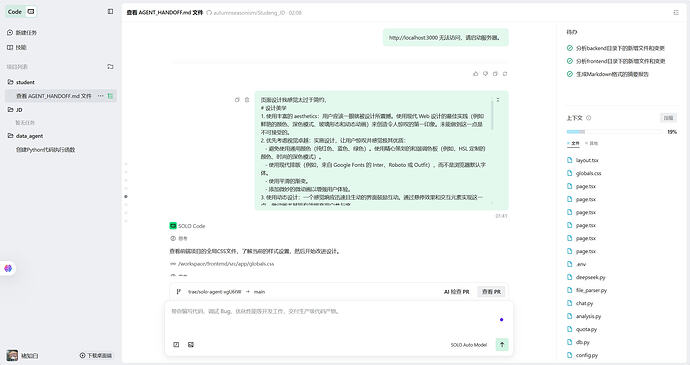Click add-project folder icon beside project list
The image size is (690, 365).
(110, 66)
